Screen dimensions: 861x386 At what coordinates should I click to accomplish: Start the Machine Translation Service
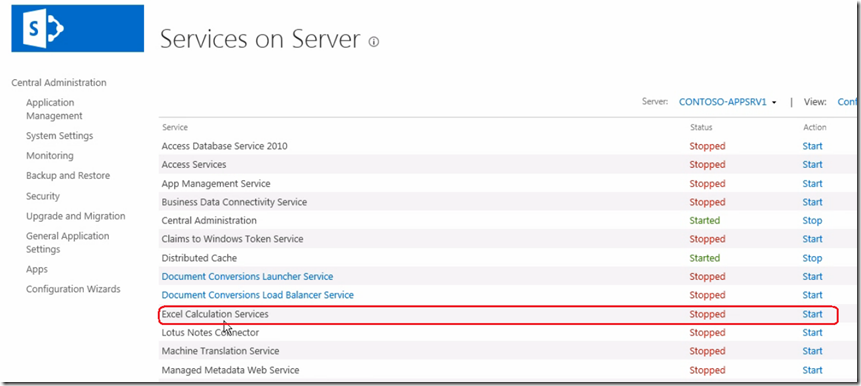812,351
